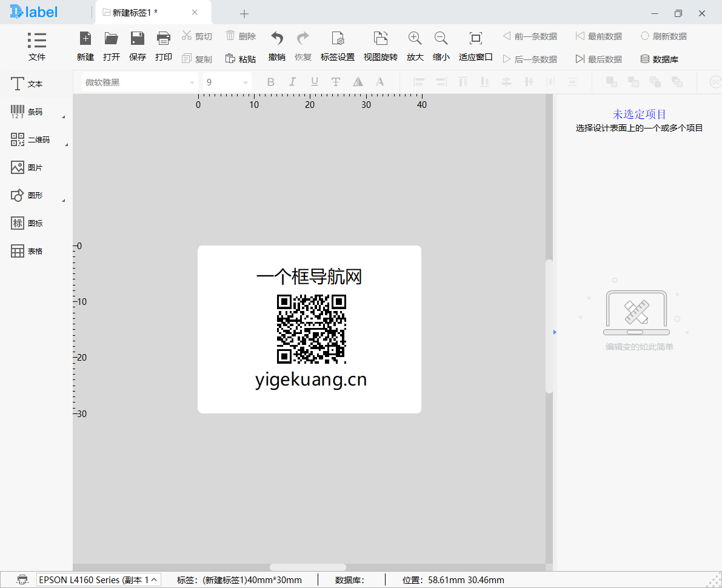Print the label with 打印
Image resolution: width=722 pixels, height=588 pixels.
tap(164, 46)
